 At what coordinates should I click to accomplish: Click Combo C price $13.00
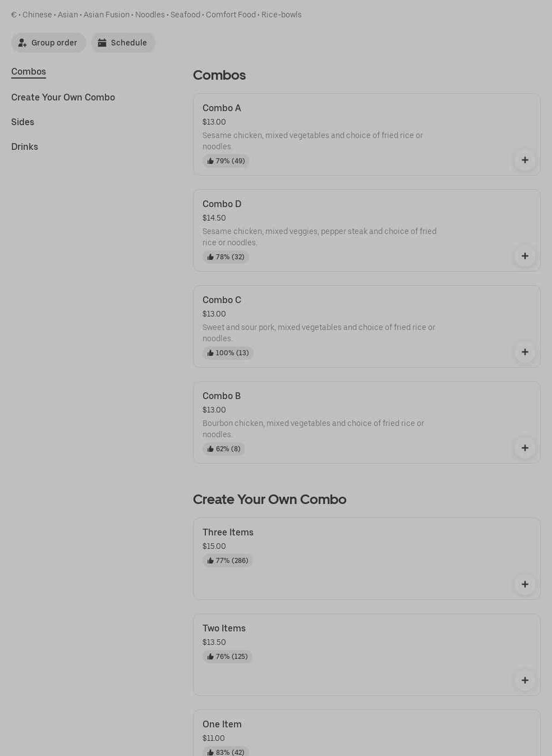[x=214, y=314]
